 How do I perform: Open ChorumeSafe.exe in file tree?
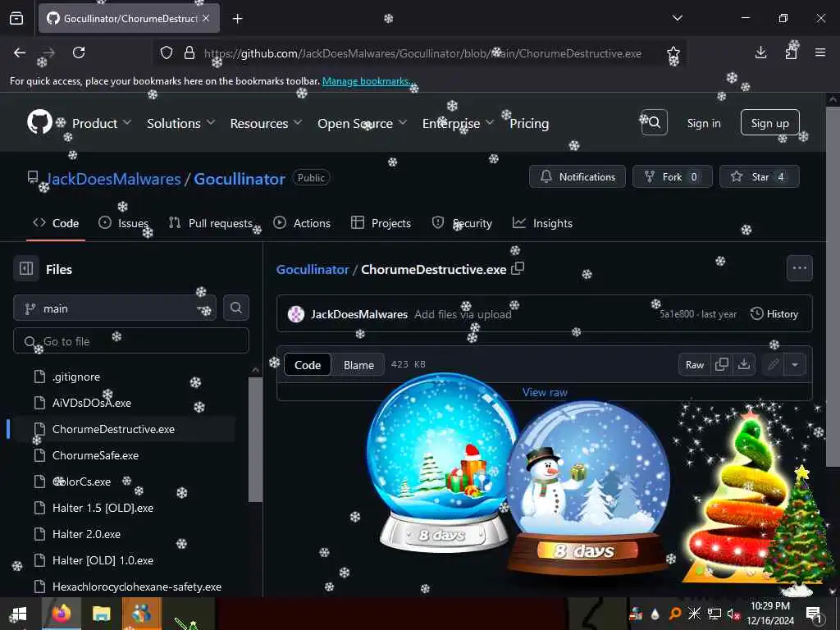pyautogui.click(x=95, y=455)
